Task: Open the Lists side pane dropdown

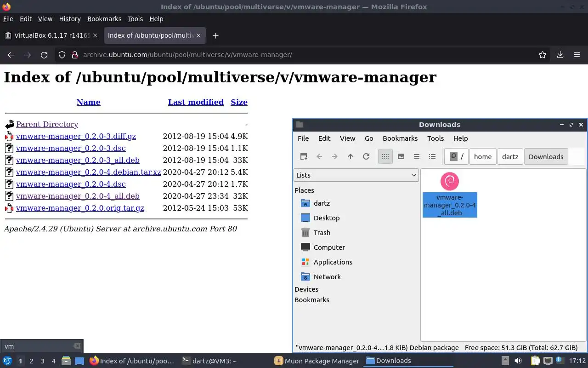Action: (x=356, y=175)
